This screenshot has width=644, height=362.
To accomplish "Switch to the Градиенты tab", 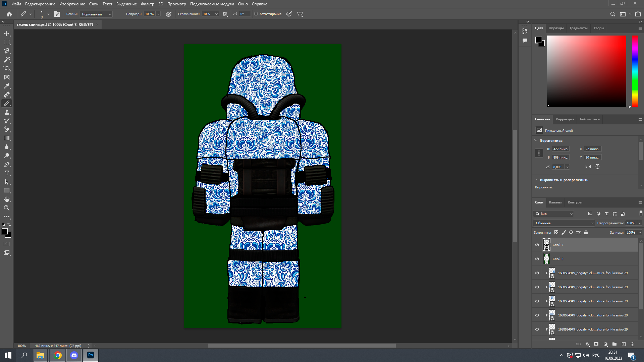I will point(578,28).
